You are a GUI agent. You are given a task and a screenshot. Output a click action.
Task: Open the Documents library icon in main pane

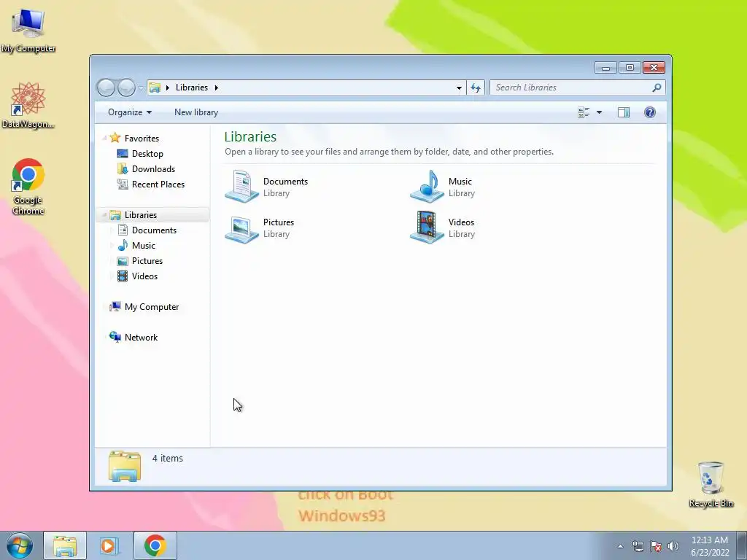(241, 187)
